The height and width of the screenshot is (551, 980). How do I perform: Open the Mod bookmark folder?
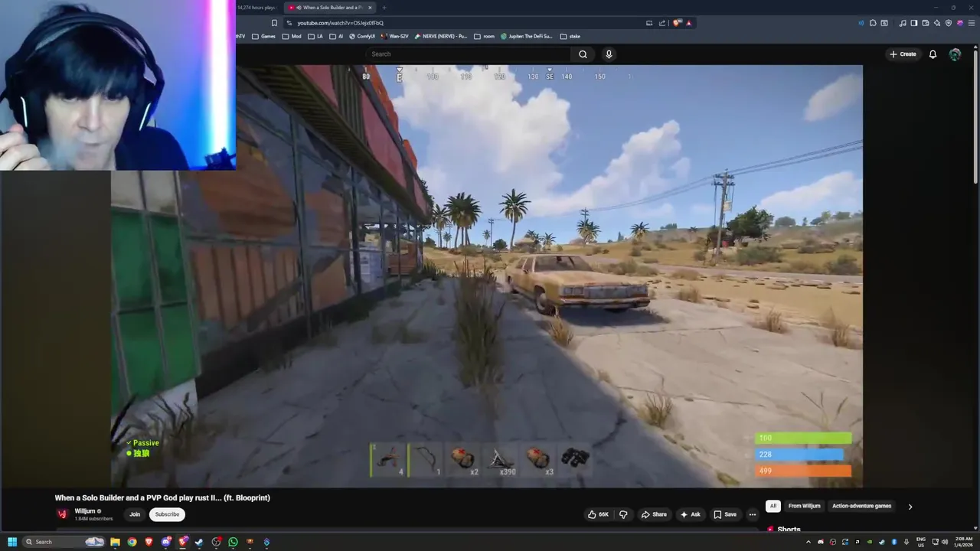292,36
